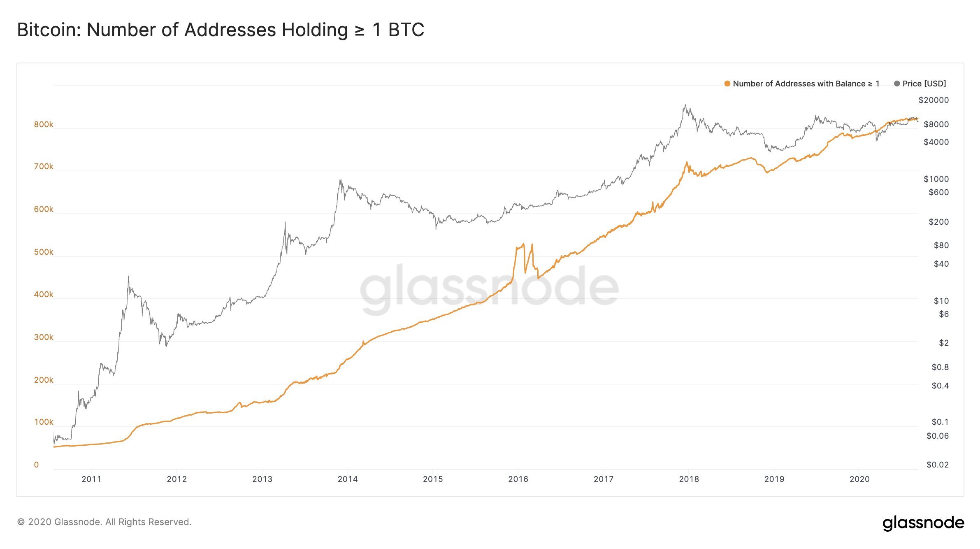Viewport: 980px width, 549px height.
Task: Click the 100k left axis label
Action: (44, 422)
